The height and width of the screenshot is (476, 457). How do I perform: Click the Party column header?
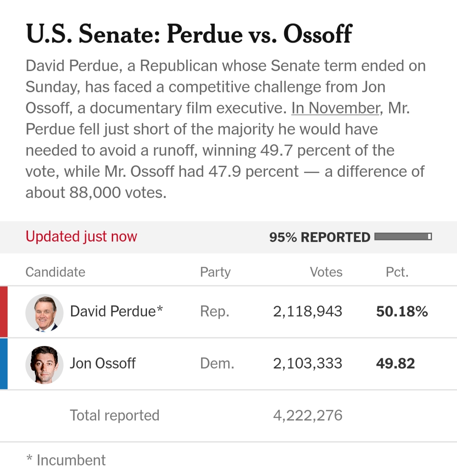[x=215, y=272]
